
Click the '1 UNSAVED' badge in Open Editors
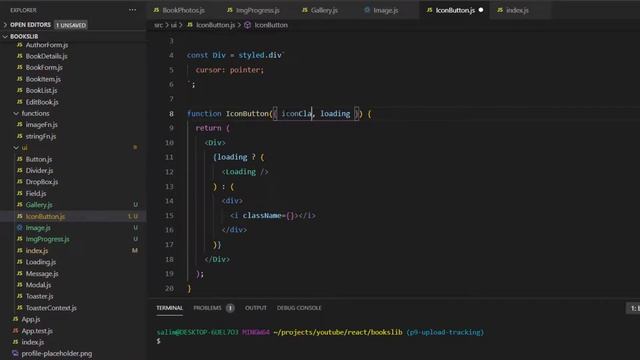coord(71,25)
